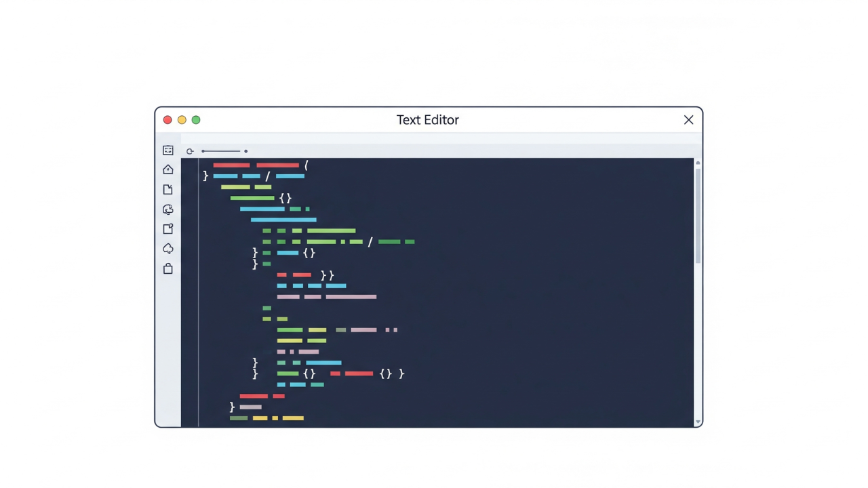Click the Text Editor title bar

click(x=427, y=120)
